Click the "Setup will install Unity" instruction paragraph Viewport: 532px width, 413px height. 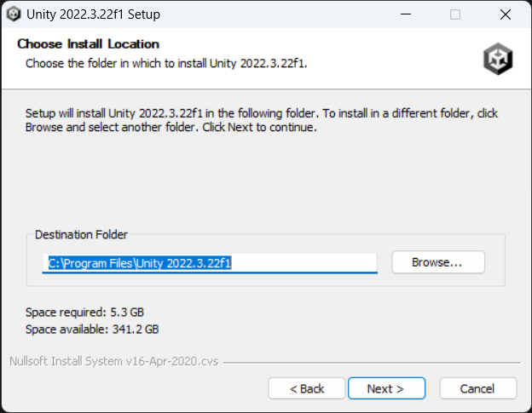(x=261, y=120)
